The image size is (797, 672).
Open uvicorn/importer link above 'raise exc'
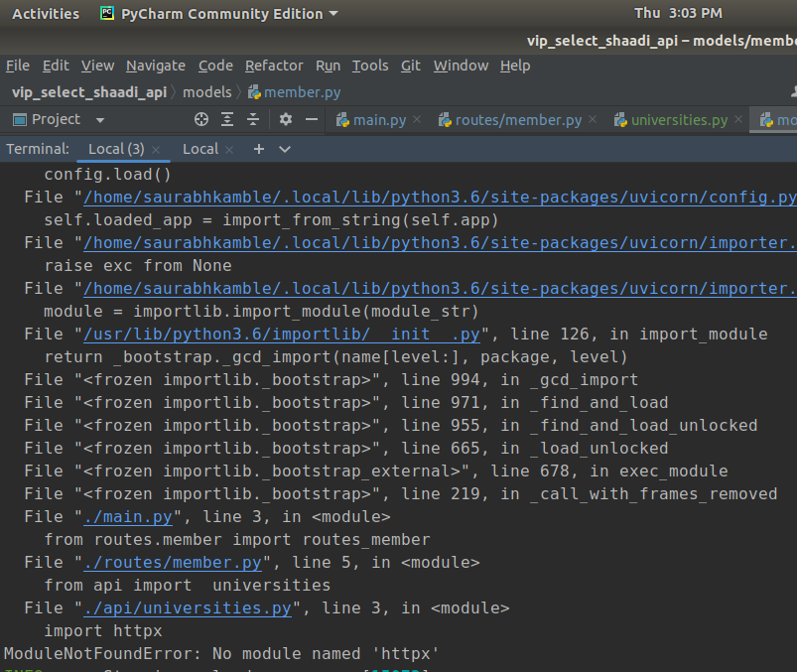click(440, 243)
